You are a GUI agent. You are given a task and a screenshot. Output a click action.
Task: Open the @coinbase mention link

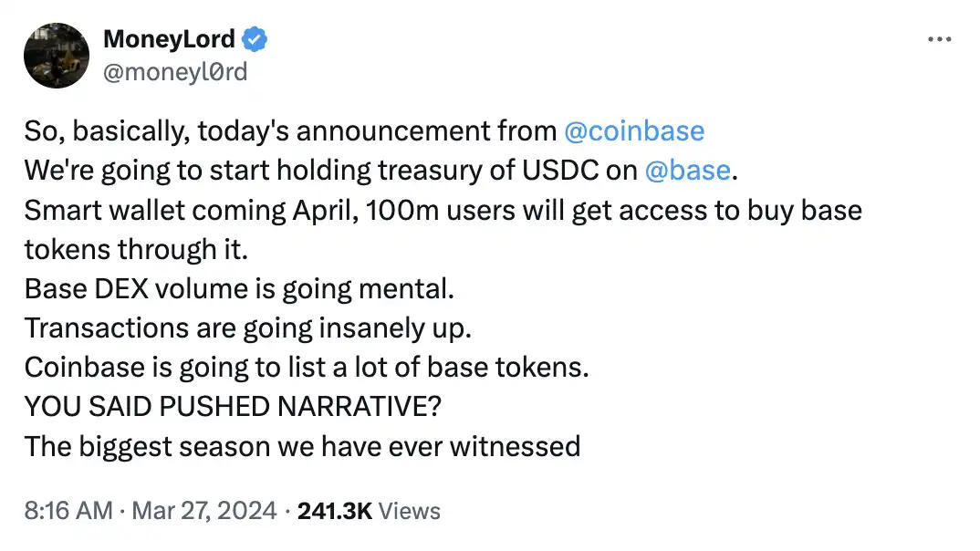634,131
